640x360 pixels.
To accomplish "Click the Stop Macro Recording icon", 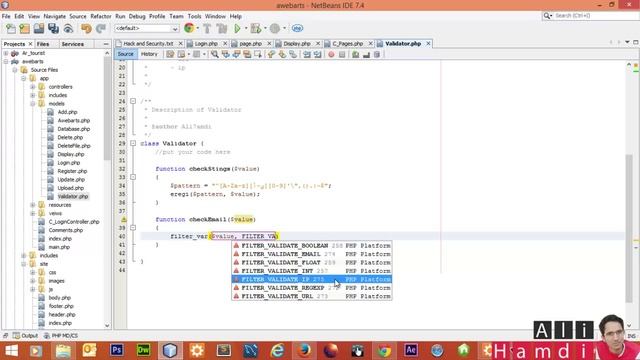I will 342,54.
